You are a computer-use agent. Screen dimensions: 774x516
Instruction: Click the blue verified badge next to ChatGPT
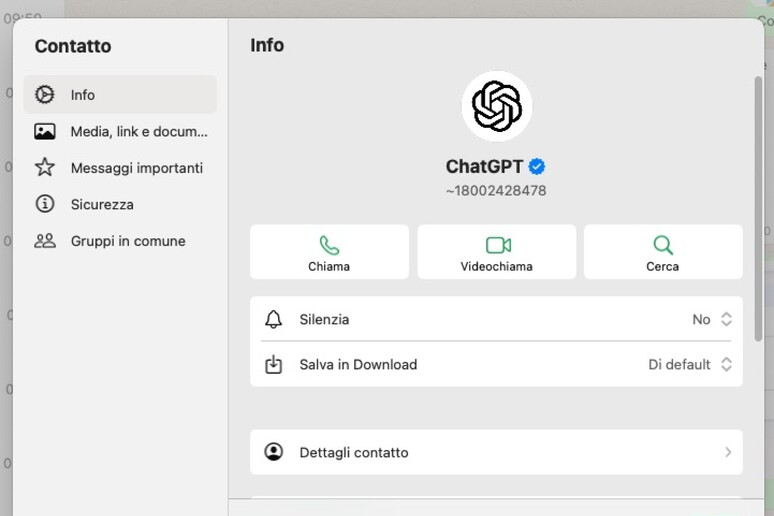[x=537, y=167]
